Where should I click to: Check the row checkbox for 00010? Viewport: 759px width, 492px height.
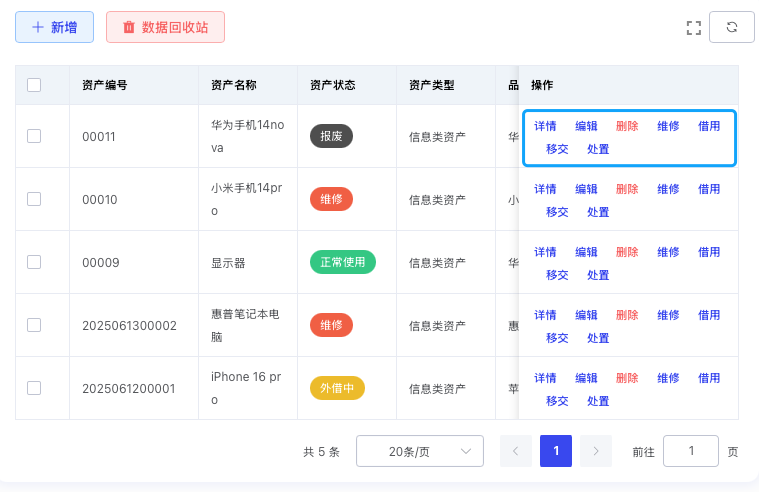pyautogui.click(x=34, y=199)
